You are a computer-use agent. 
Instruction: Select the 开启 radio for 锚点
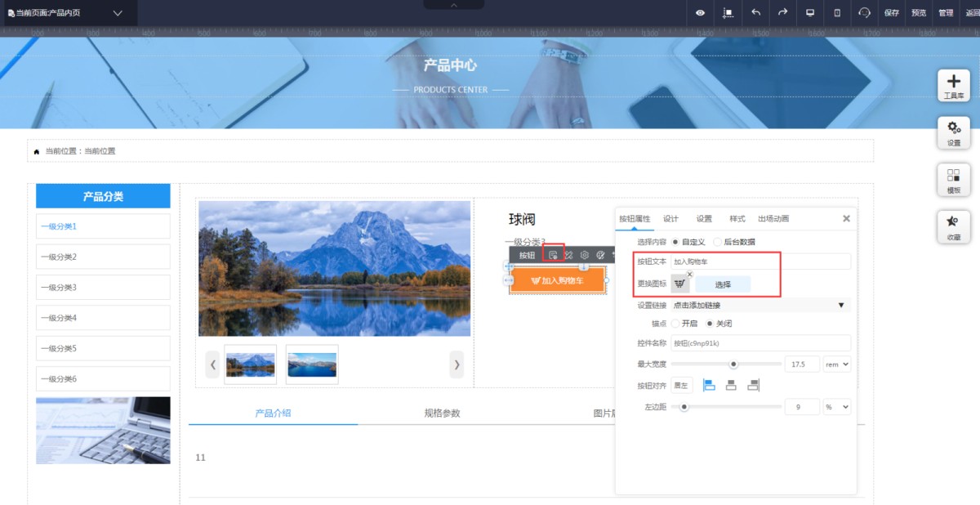pyautogui.click(x=675, y=324)
